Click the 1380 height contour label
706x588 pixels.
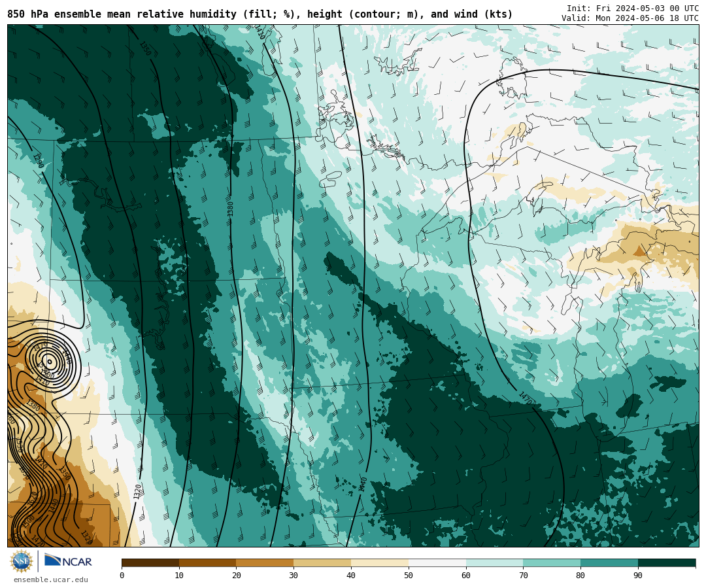[x=231, y=209]
